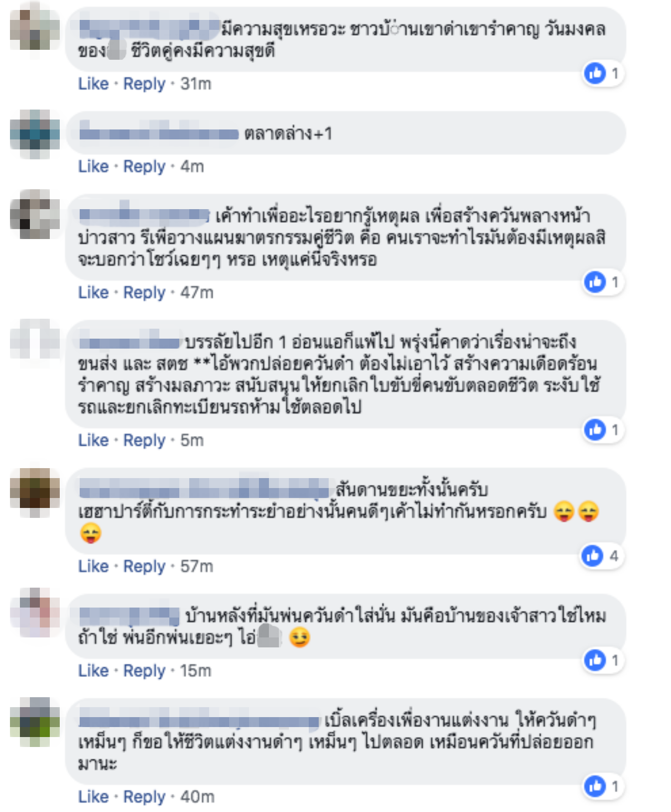Open the avatar of the 40m commenter
This screenshot has width=671, height=812.
35,722
